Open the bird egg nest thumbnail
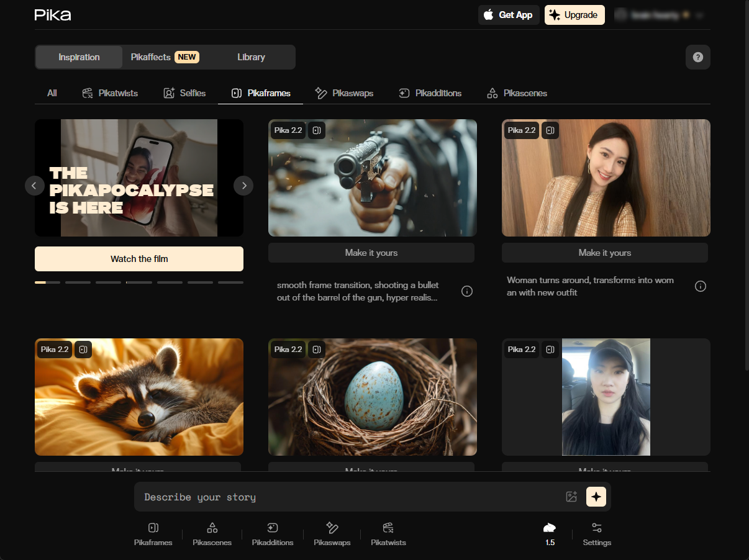Screen dimensions: 749x560 point(373,397)
